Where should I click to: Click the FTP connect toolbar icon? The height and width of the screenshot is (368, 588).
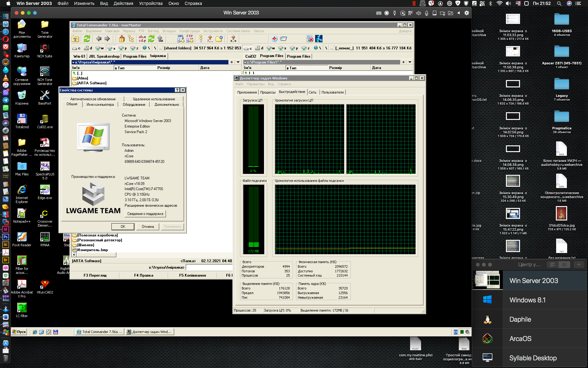pyautogui.click(x=190, y=39)
